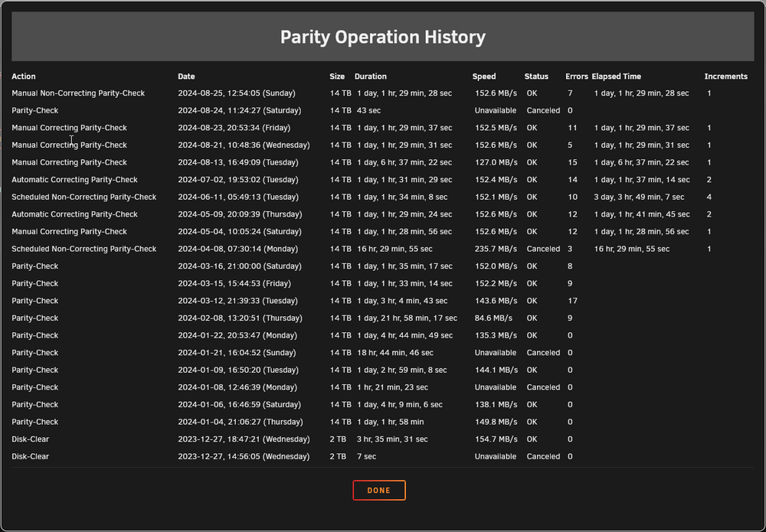Click the 127.0 MB/s speed value
The image size is (766, 532).
pyautogui.click(x=496, y=162)
